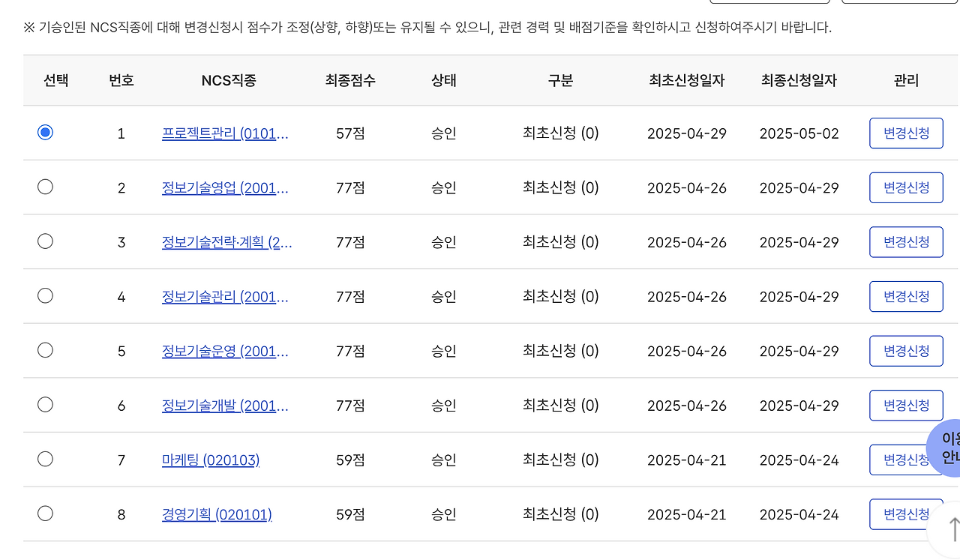Click 변경신청 button for 마케팅 row
960x560 pixels.
906,460
